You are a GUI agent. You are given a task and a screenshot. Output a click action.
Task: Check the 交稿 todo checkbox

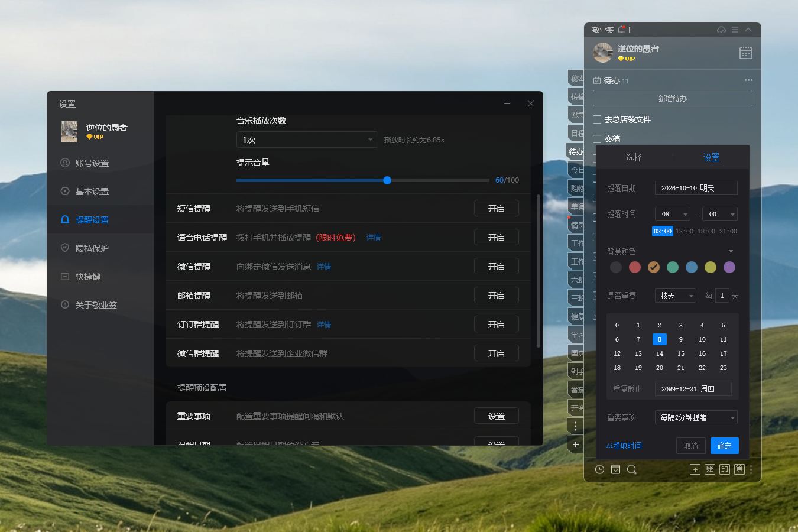pos(597,139)
